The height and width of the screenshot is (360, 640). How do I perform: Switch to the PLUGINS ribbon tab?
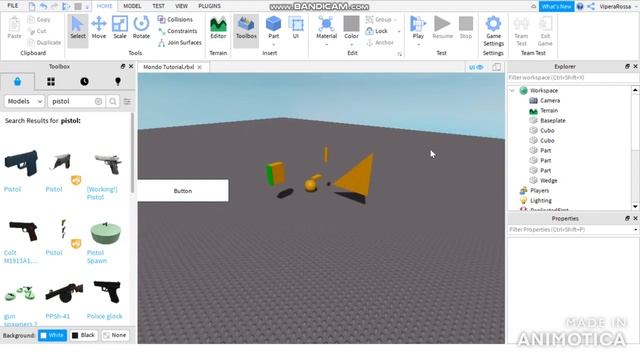coord(209,6)
